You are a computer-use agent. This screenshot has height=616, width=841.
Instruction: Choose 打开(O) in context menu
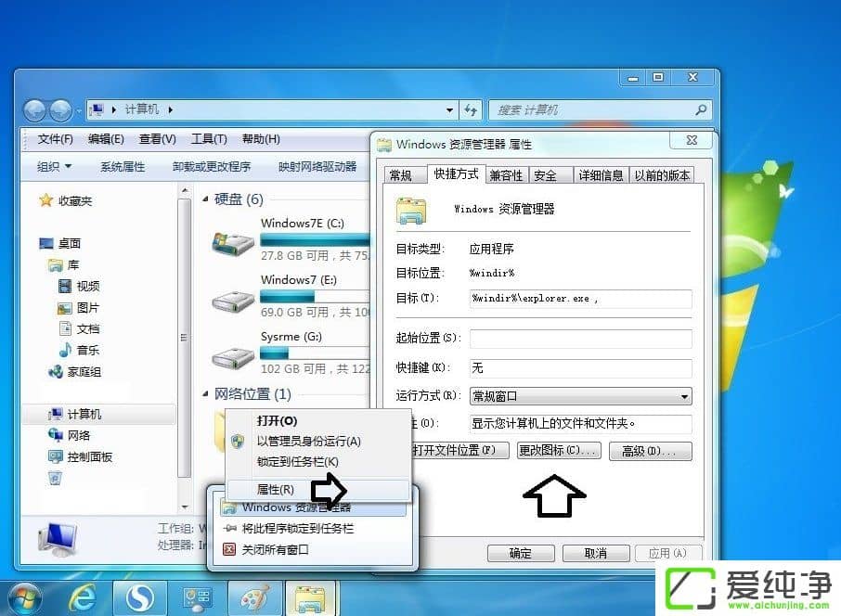[x=319, y=421]
